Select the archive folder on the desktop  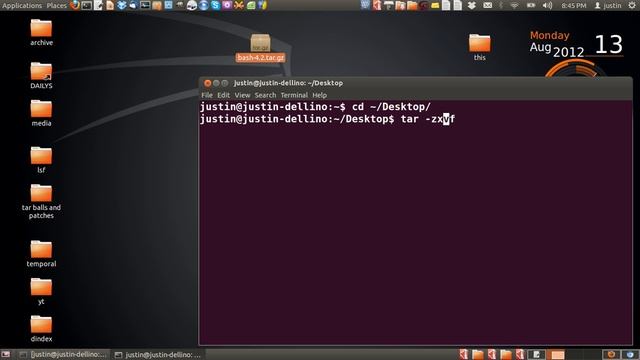coord(41,32)
